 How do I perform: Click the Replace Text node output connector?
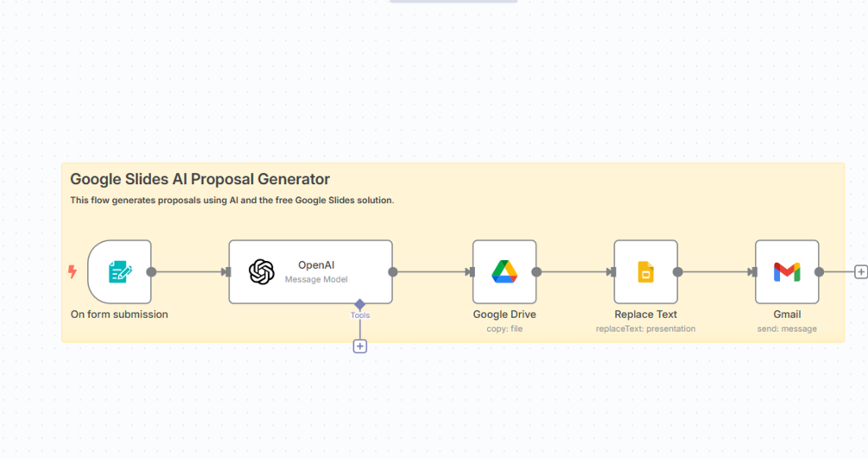pos(678,271)
